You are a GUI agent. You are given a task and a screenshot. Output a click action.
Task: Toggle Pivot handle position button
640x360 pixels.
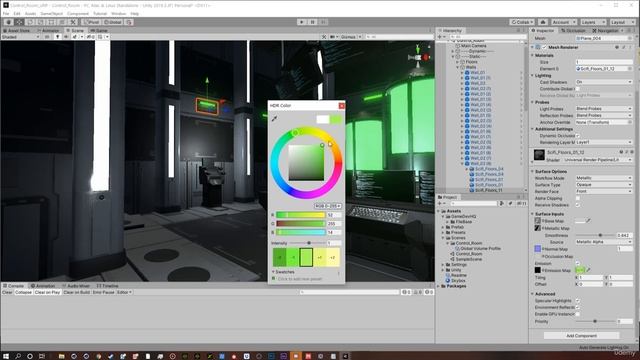click(x=91, y=22)
